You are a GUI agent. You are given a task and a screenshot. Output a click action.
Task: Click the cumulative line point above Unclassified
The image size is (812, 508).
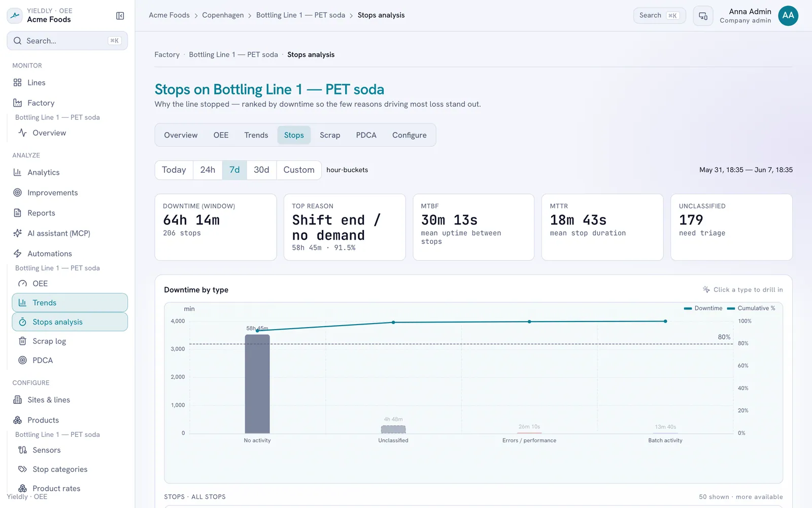click(393, 322)
